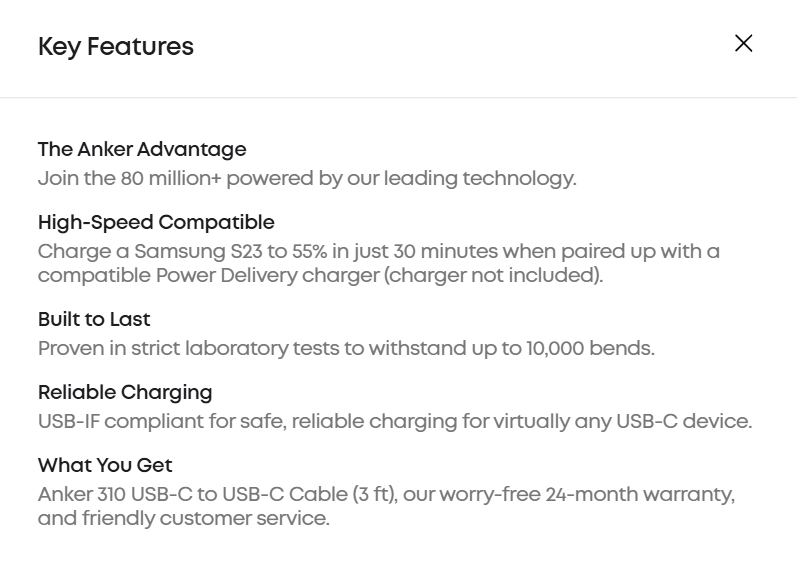Select the Reliable Charging heading
This screenshot has width=797, height=567.
[x=125, y=393]
